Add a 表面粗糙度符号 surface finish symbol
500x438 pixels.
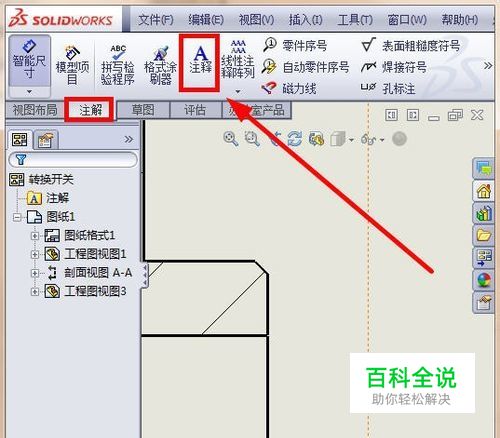(411, 45)
